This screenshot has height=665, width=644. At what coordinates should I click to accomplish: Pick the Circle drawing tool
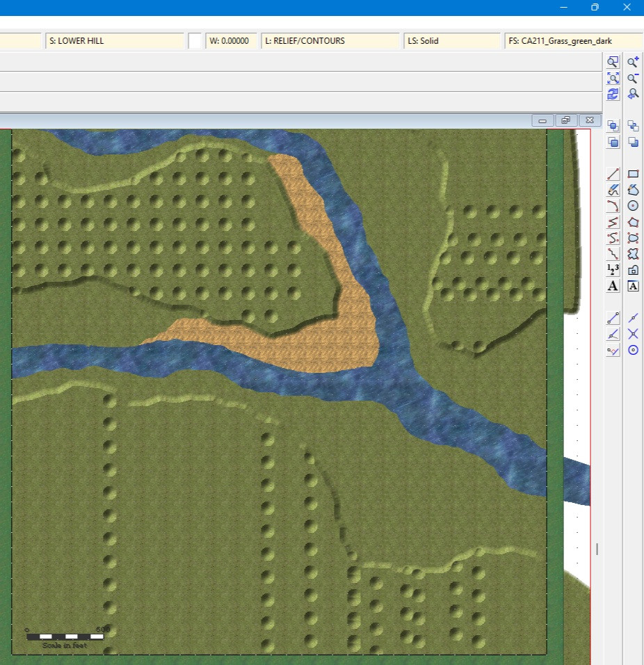[633, 206]
